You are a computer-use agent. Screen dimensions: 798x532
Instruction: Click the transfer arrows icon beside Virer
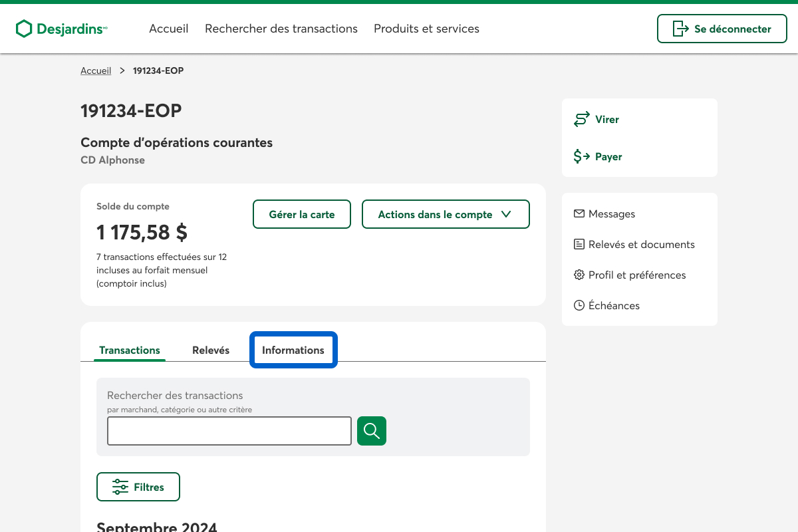(x=582, y=120)
